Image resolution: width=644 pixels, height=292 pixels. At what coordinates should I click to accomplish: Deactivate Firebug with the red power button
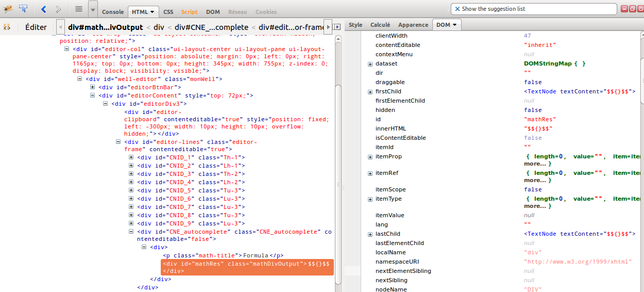[640, 9]
